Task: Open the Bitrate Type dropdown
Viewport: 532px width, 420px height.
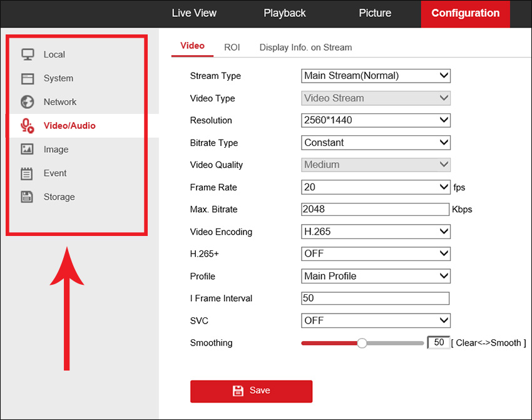Action: 376,143
